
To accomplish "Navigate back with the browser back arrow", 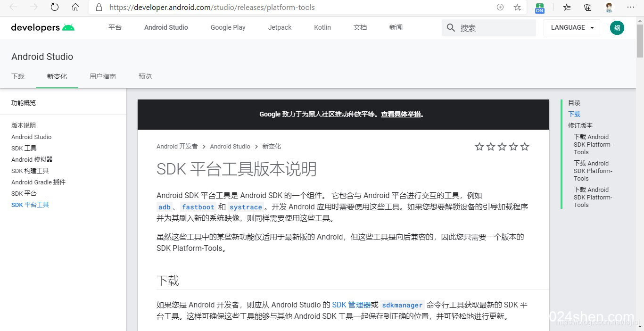I will pyautogui.click(x=13, y=7).
